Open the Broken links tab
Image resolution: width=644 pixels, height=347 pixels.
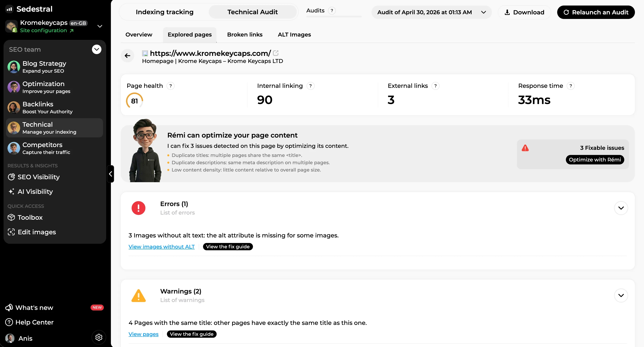pyautogui.click(x=245, y=35)
